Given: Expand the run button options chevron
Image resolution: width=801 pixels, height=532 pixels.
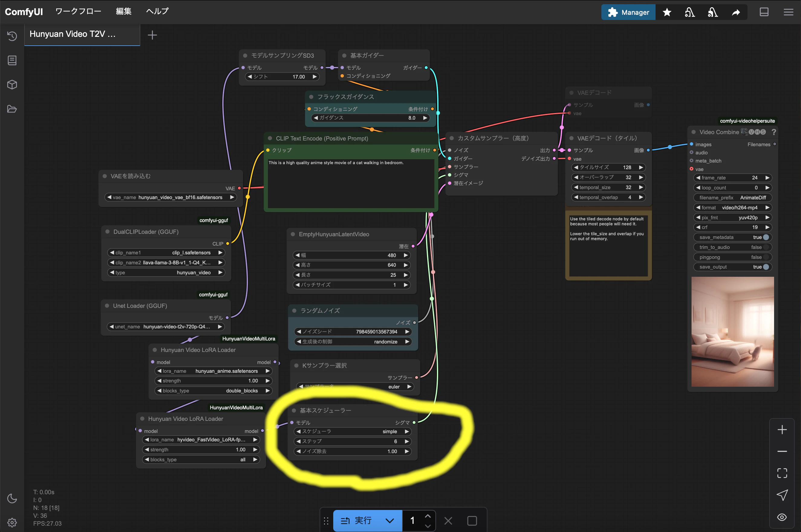Looking at the screenshot, I should click(389, 521).
